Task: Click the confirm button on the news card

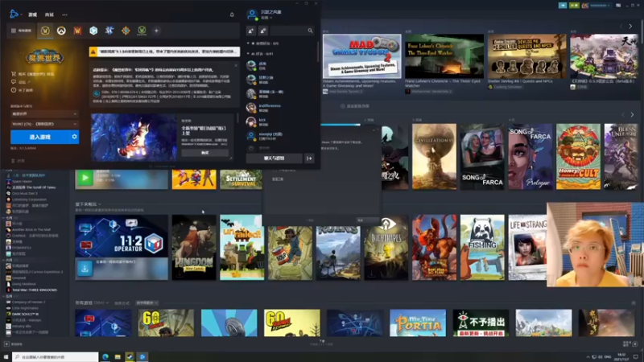Action: tap(205, 153)
